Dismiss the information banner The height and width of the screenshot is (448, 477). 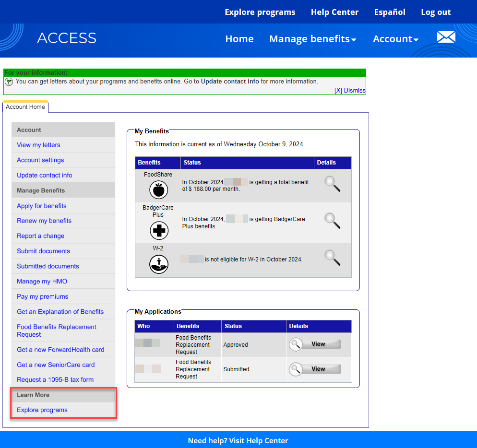350,90
